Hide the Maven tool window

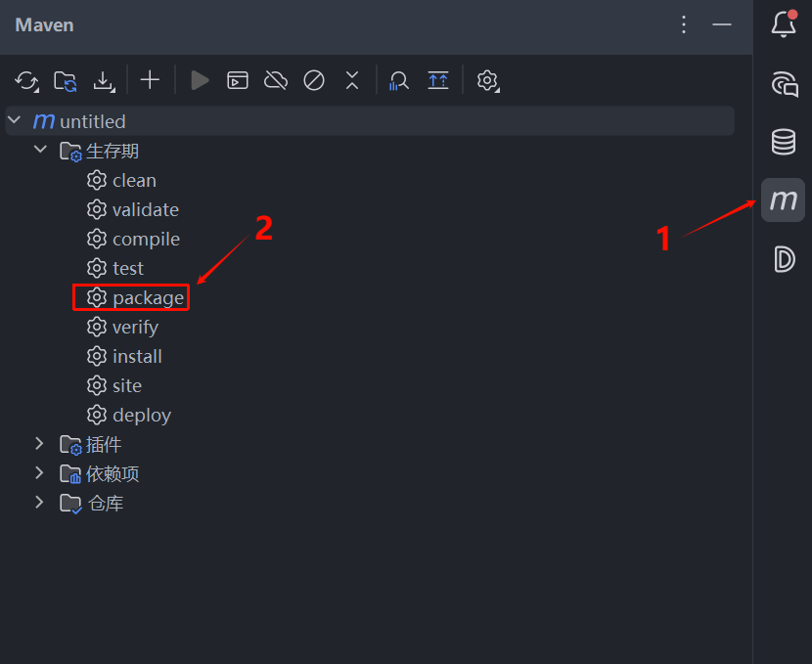[722, 24]
